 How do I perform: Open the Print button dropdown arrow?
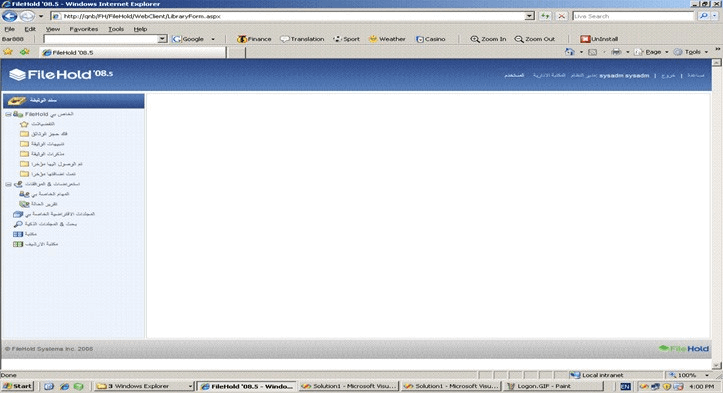tap(628, 52)
